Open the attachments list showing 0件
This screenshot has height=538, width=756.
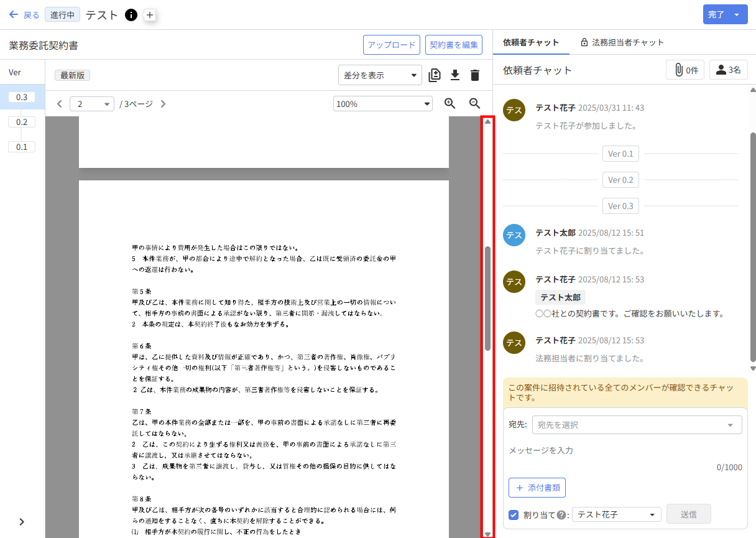[685, 70]
